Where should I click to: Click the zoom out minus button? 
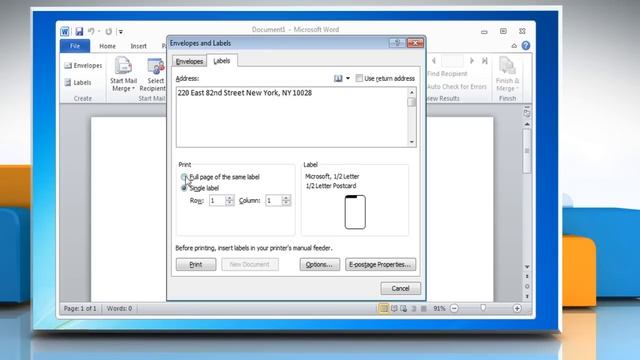[x=454, y=309]
